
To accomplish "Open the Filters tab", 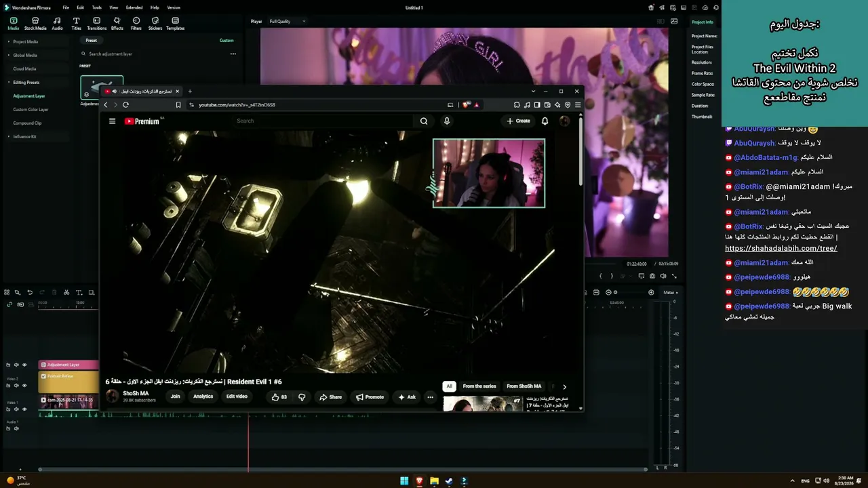I will pos(136,24).
